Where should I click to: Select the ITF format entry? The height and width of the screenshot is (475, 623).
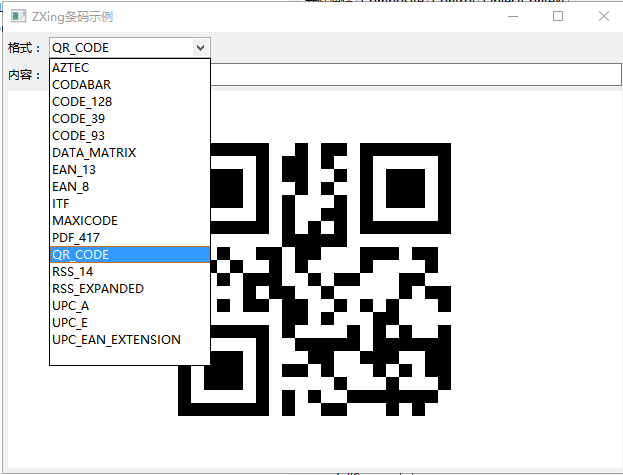click(130, 204)
